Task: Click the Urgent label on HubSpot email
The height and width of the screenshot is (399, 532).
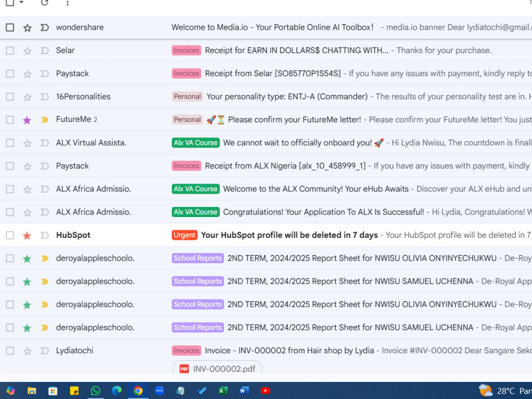Action: [185, 235]
